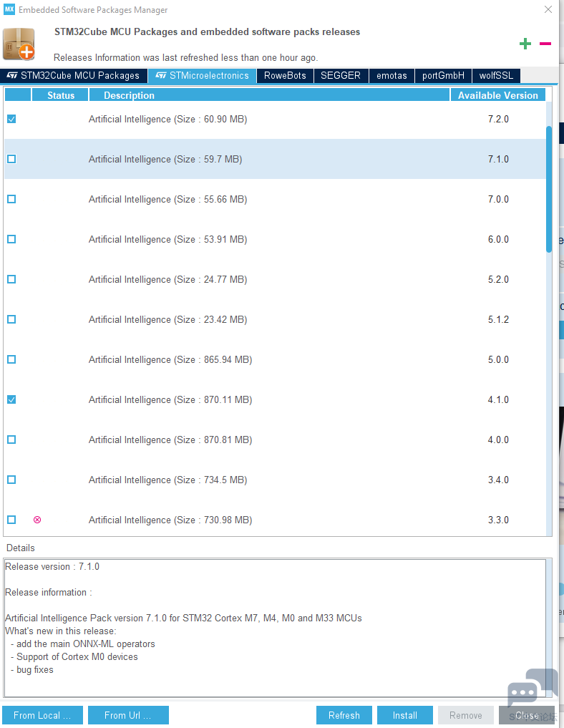The width and height of the screenshot is (564, 728).
Task: Select row Artificial Intelligence (Size : 60.90 MB)
Action: [x=275, y=119]
